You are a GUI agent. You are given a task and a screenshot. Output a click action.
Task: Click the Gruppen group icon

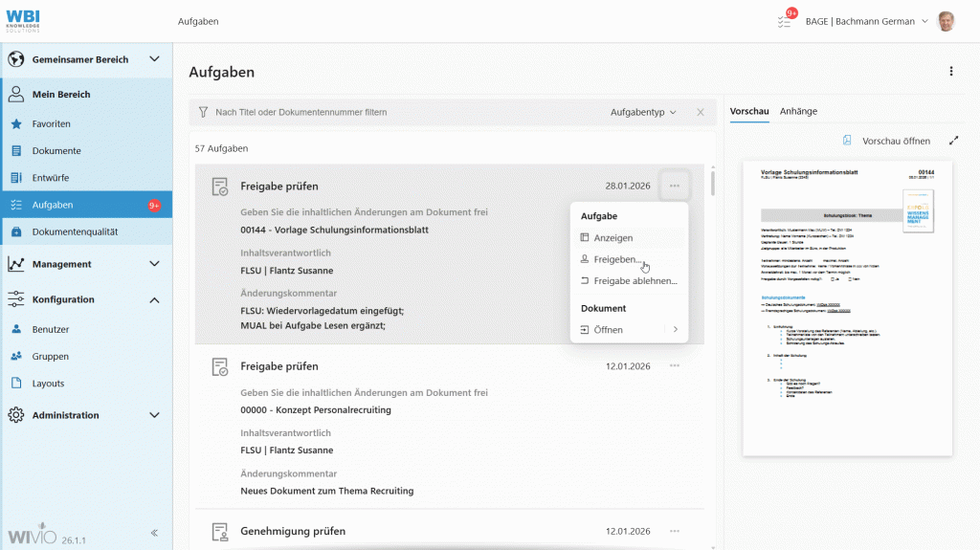pyautogui.click(x=16, y=356)
